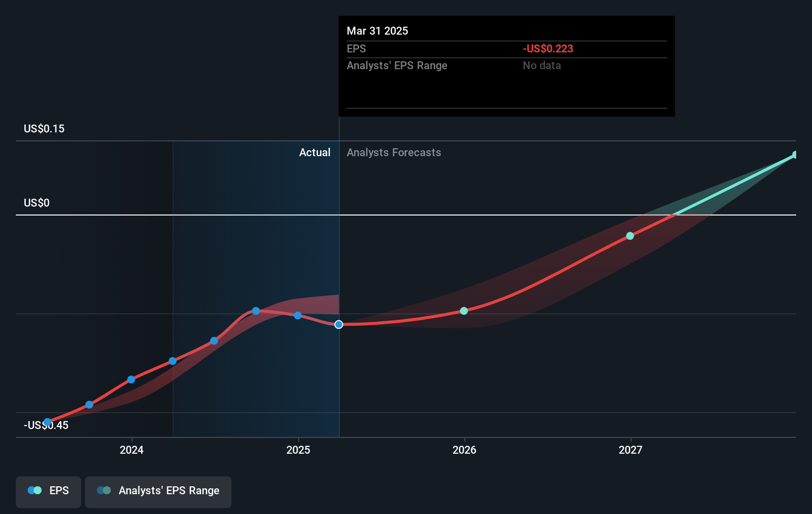Click the 2026 forecast data point

pyautogui.click(x=464, y=311)
